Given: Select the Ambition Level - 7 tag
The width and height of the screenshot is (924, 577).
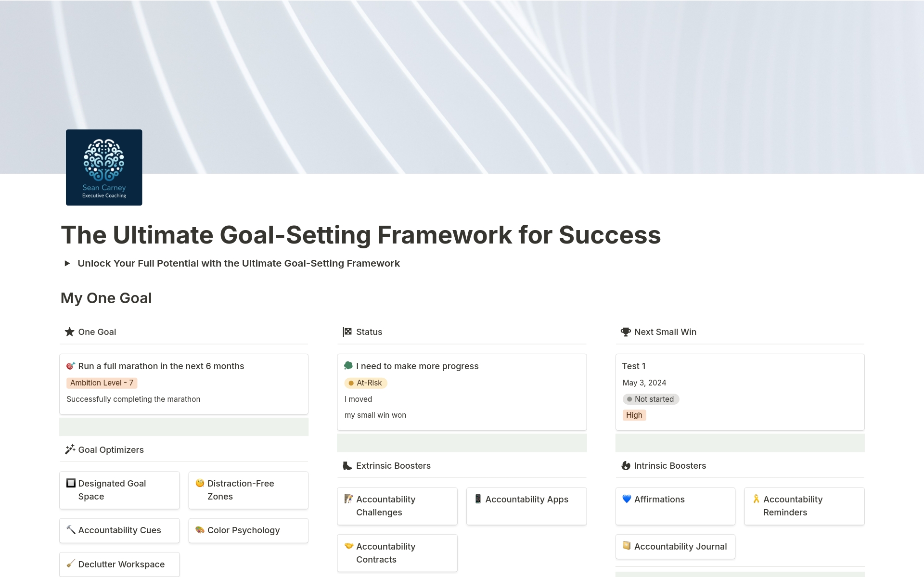Looking at the screenshot, I should (102, 383).
